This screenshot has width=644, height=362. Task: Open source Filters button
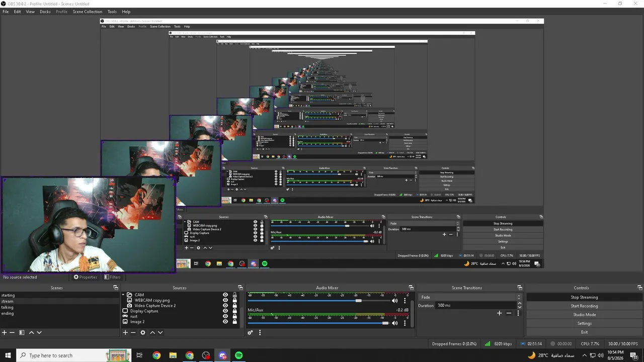pyautogui.click(x=112, y=277)
